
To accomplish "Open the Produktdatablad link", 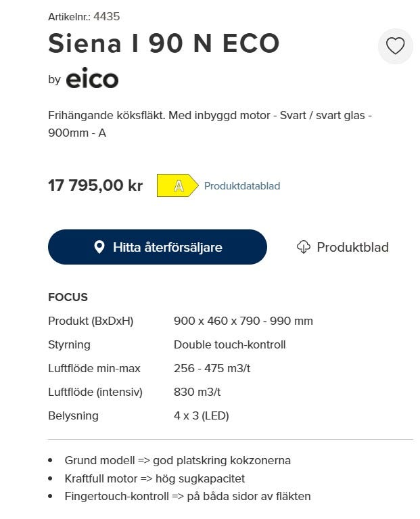I will pyautogui.click(x=241, y=186).
